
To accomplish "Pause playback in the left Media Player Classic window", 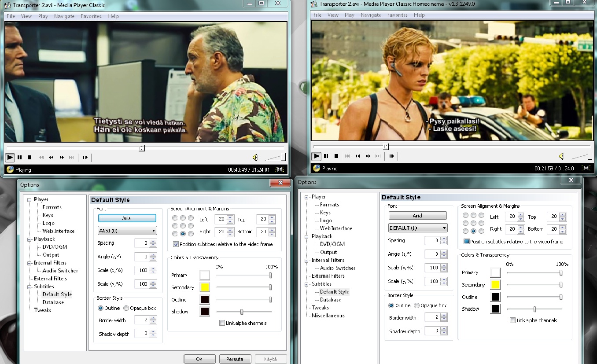I will (20, 157).
